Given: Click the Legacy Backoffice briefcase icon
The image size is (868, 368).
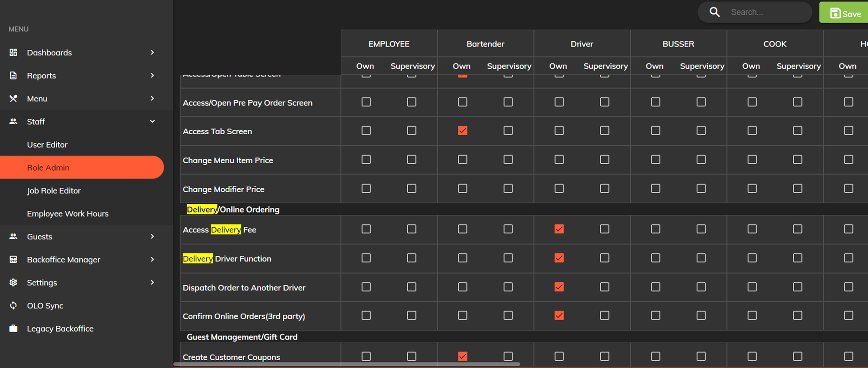Looking at the screenshot, I should click(x=13, y=328).
